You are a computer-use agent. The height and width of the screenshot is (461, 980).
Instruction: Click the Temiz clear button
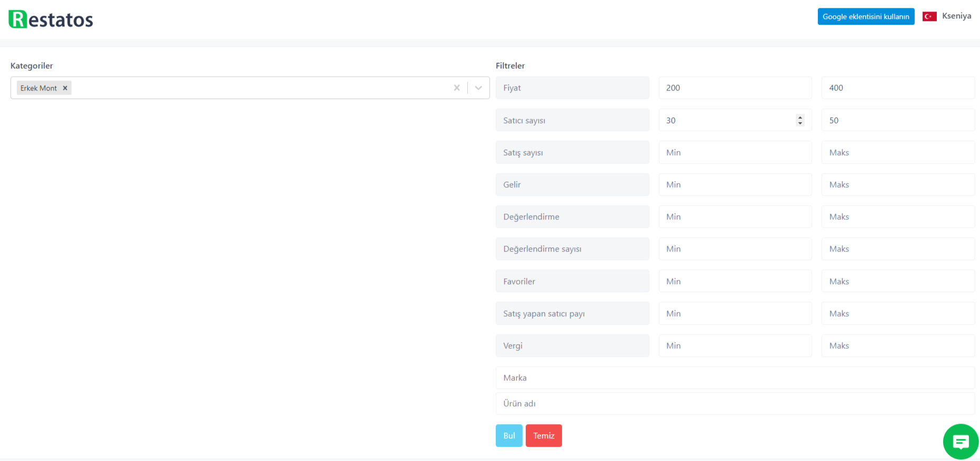pos(544,436)
